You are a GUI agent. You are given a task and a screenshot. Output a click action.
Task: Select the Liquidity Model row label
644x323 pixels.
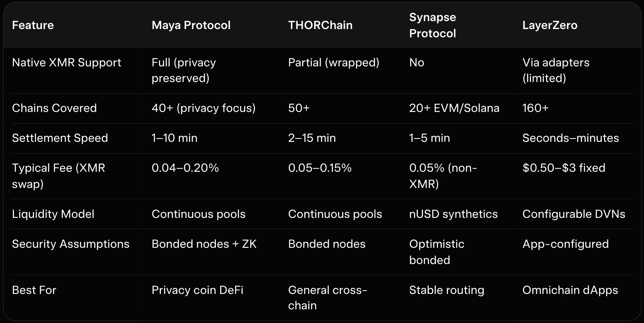(x=53, y=214)
